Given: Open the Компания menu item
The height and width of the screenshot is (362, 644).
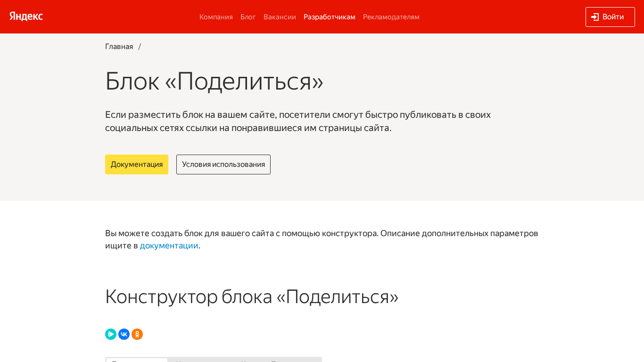Looking at the screenshot, I should pyautogui.click(x=216, y=17).
